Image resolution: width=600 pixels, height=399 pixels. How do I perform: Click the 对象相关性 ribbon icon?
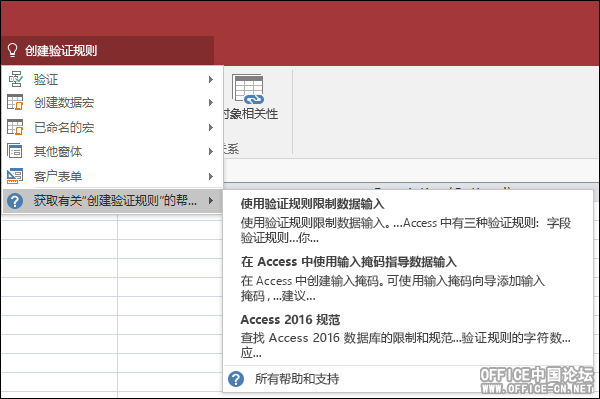(x=248, y=90)
